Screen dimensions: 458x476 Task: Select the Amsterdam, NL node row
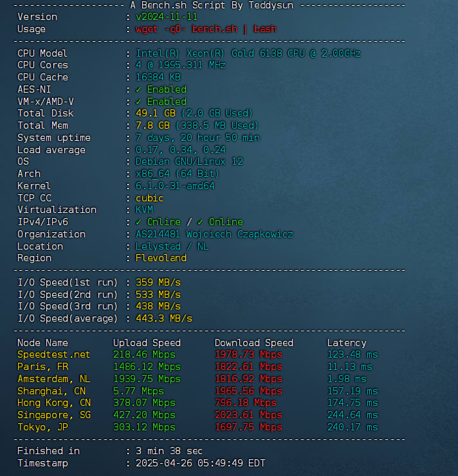[198, 379]
